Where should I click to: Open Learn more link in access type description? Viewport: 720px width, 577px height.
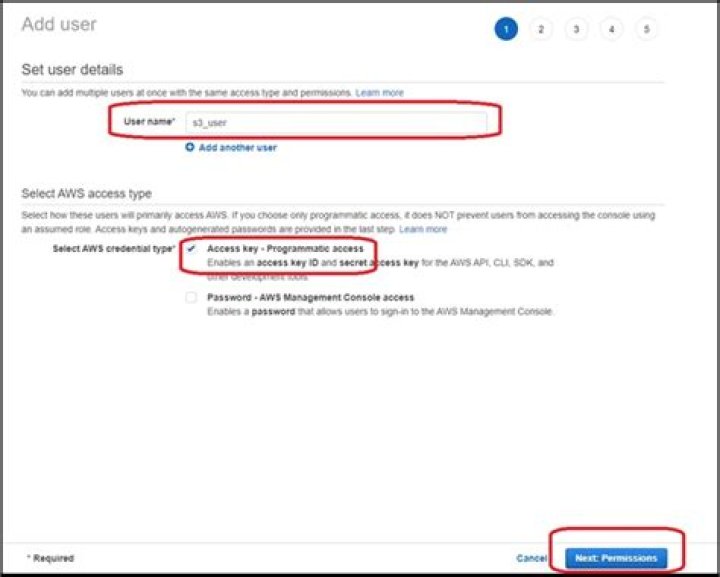coord(423,229)
